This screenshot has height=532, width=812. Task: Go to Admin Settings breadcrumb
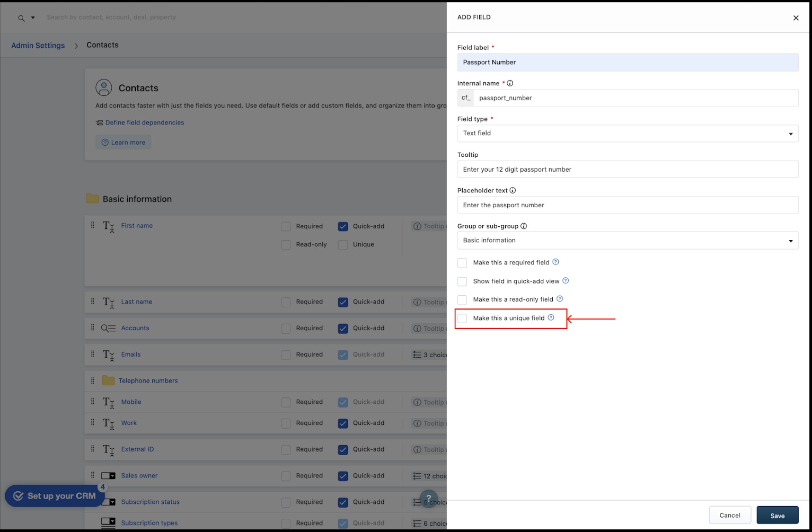pyautogui.click(x=38, y=46)
